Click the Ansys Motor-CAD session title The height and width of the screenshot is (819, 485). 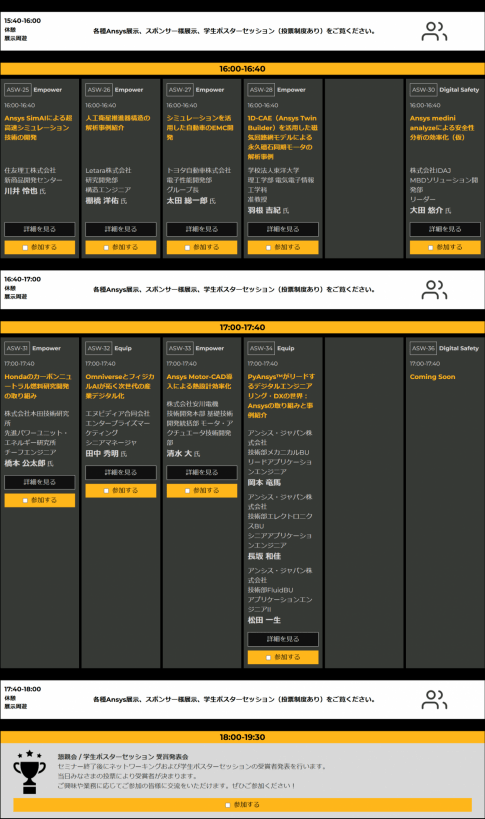pos(199,381)
